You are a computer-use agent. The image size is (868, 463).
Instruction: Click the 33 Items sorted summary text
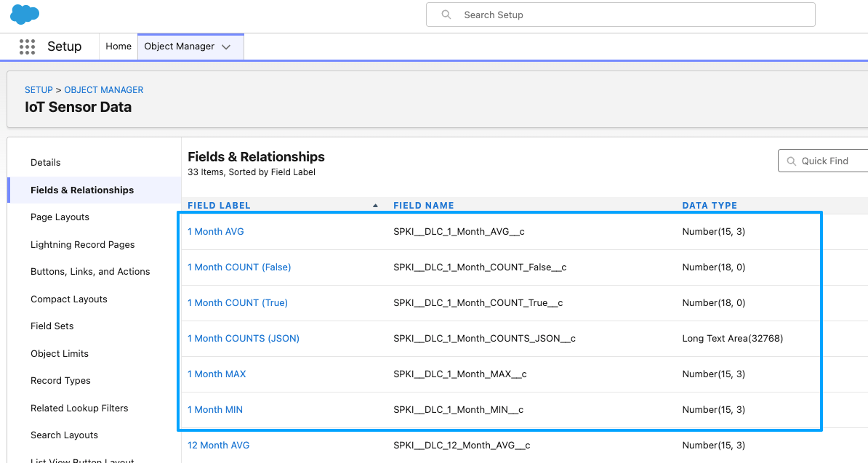click(252, 172)
